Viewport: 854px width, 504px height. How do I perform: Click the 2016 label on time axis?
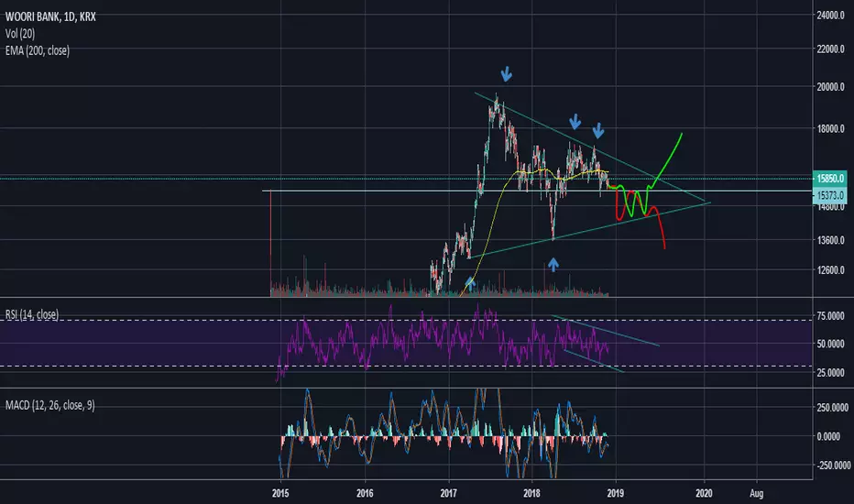[365, 493]
